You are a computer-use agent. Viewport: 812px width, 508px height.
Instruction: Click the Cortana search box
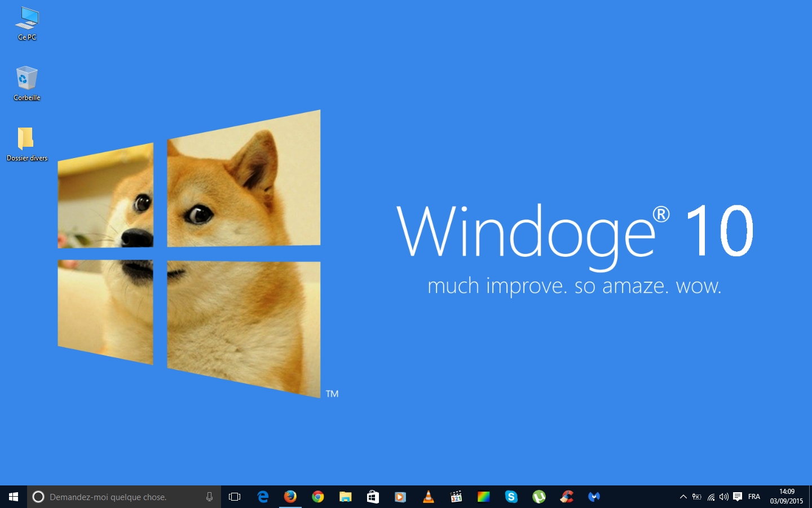pyautogui.click(x=124, y=497)
